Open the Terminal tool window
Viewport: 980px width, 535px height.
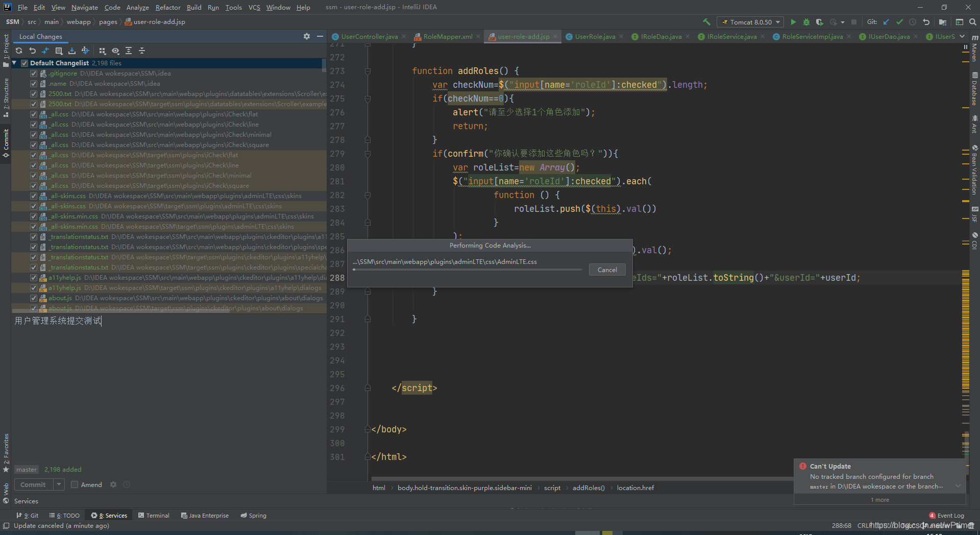154,516
